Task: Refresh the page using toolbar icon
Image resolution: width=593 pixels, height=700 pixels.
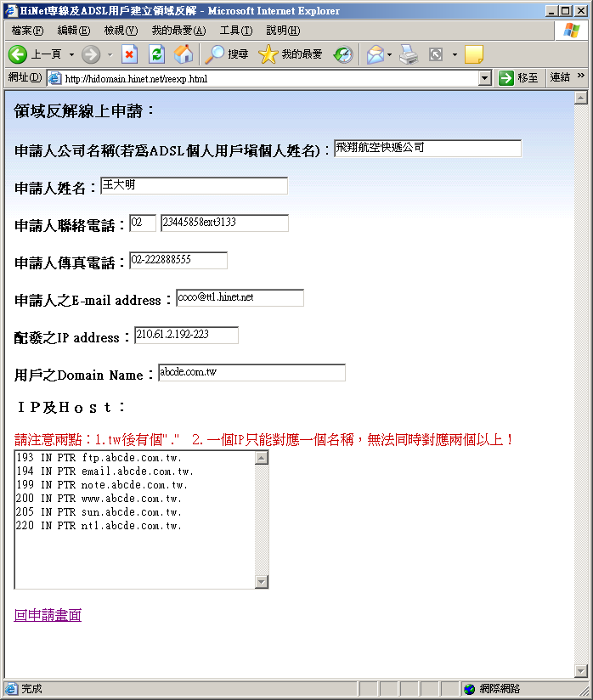Action: point(156,54)
